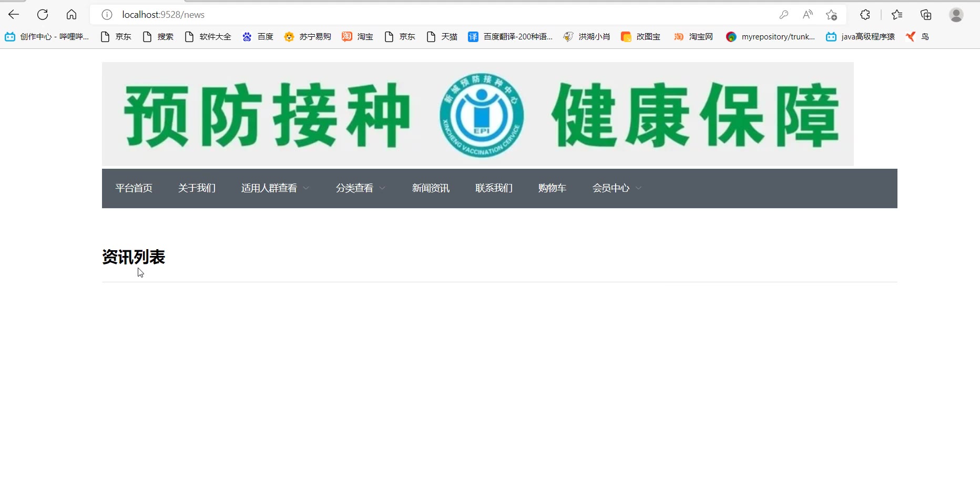Open the 搜索 bookmark

pos(158,37)
